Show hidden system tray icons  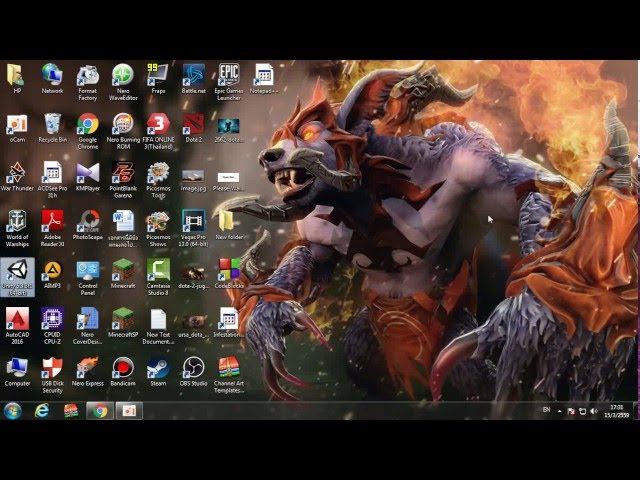pos(560,411)
